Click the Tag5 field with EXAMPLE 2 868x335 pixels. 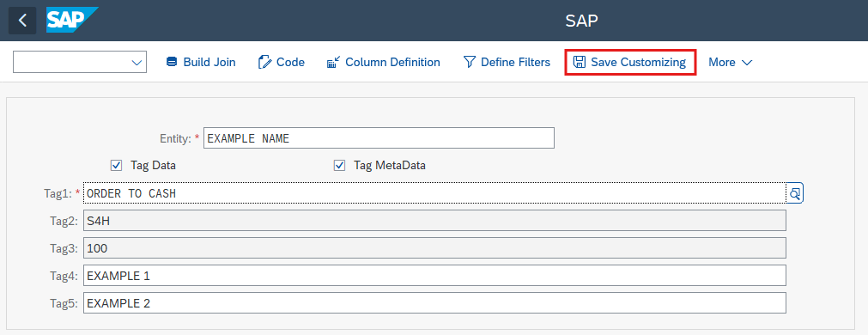(x=434, y=303)
